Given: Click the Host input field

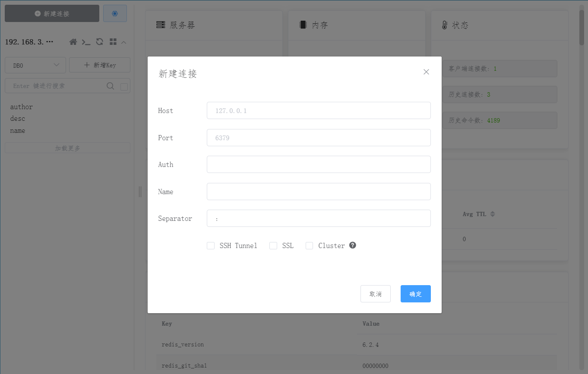Looking at the screenshot, I should (x=319, y=110).
